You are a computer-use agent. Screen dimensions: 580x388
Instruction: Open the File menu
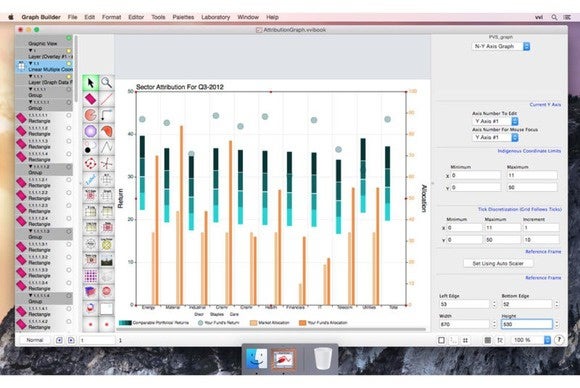point(72,17)
